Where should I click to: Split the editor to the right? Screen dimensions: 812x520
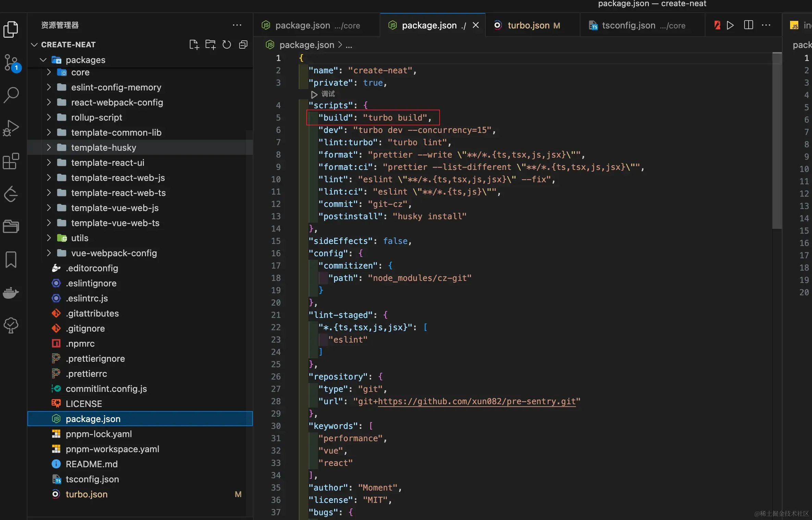(749, 25)
